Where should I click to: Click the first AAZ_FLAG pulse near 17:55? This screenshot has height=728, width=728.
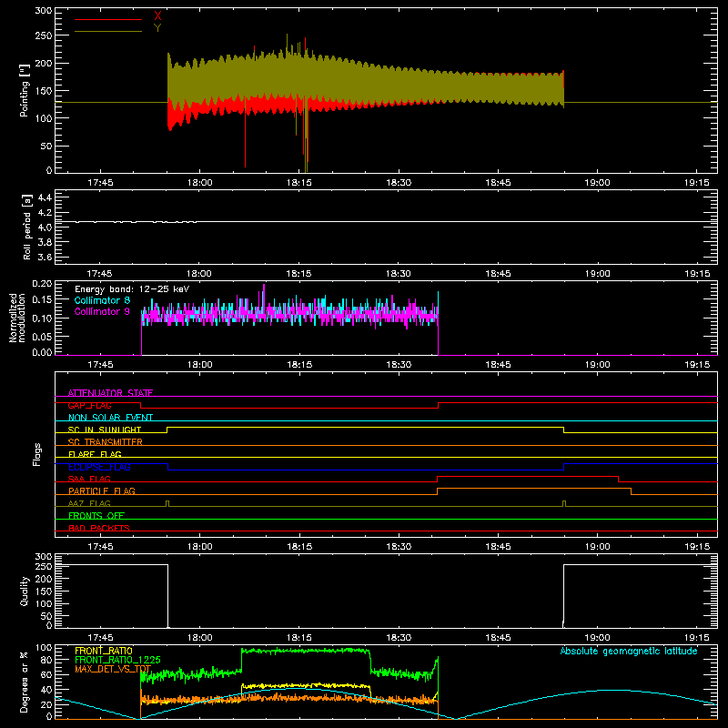tap(167, 503)
